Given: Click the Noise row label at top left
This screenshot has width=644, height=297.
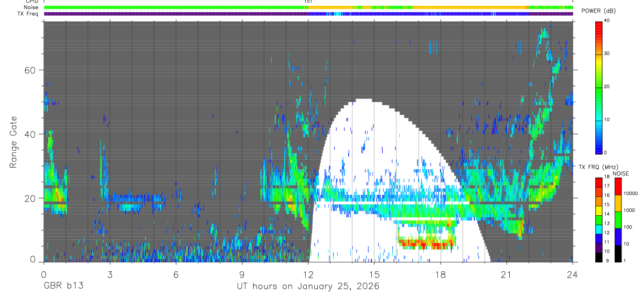Looking at the screenshot, I should click(32, 7).
